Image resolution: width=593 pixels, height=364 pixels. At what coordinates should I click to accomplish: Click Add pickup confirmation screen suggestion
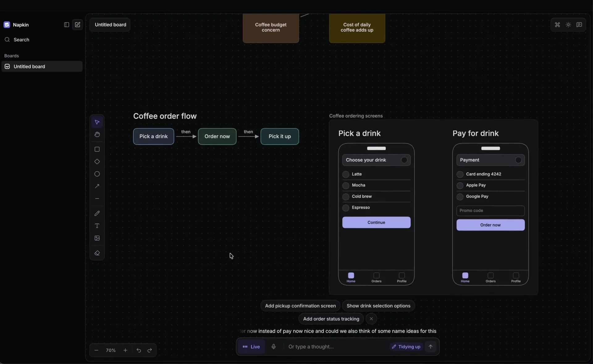point(300,306)
